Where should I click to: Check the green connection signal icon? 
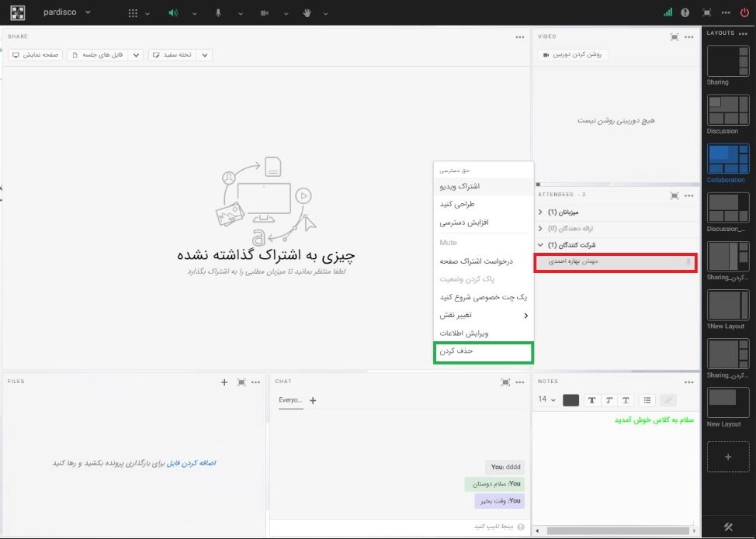668,12
